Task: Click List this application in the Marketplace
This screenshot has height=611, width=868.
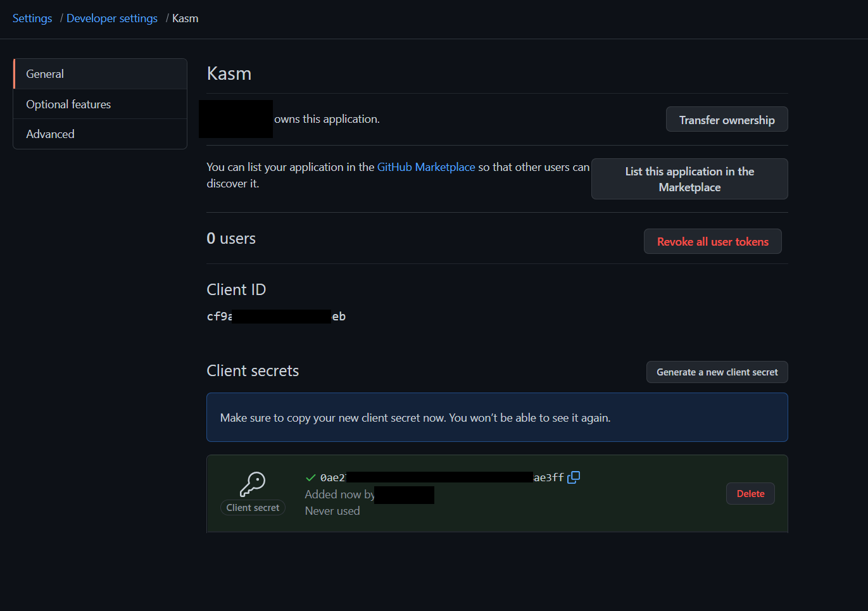Action: pos(689,179)
